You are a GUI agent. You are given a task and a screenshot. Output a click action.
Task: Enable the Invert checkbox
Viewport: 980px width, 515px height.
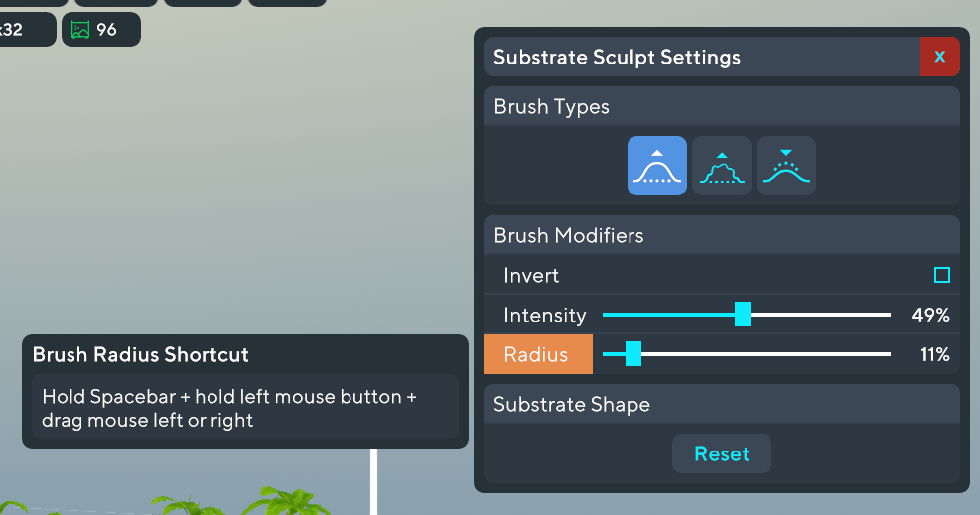(942, 275)
